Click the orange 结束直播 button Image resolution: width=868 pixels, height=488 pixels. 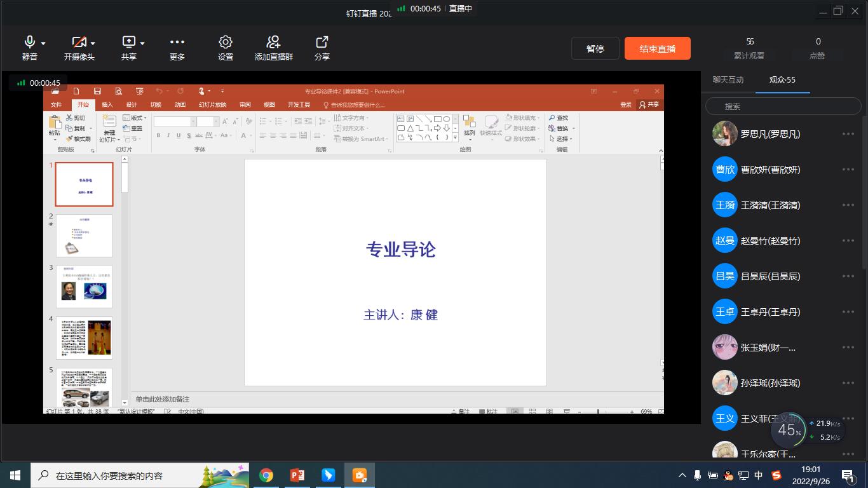(x=657, y=49)
